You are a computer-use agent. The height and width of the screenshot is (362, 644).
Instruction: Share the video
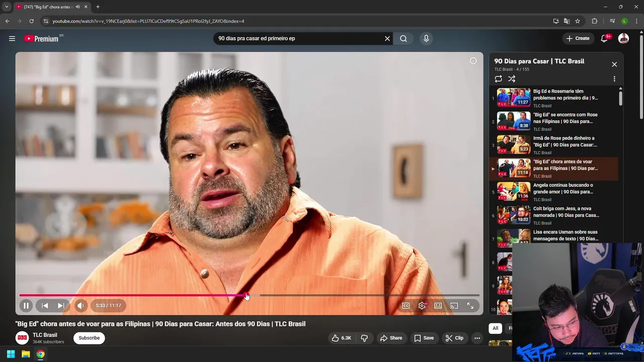coord(391,338)
